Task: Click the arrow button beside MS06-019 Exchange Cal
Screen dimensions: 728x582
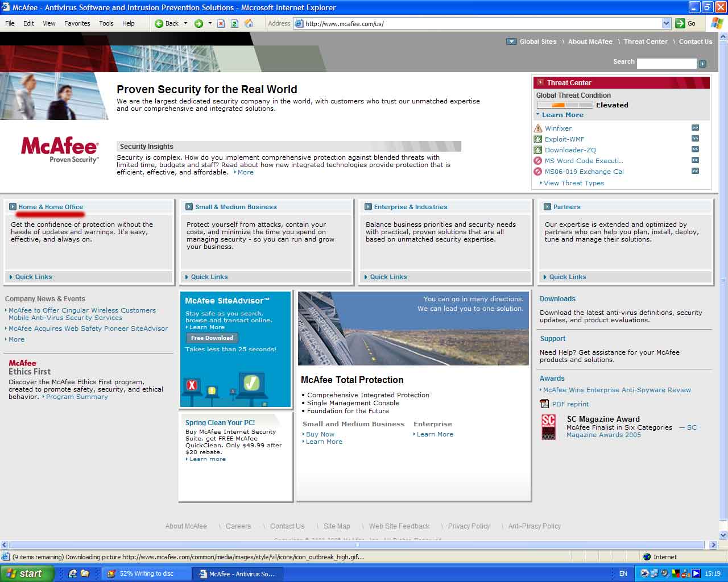Action: click(695, 171)
